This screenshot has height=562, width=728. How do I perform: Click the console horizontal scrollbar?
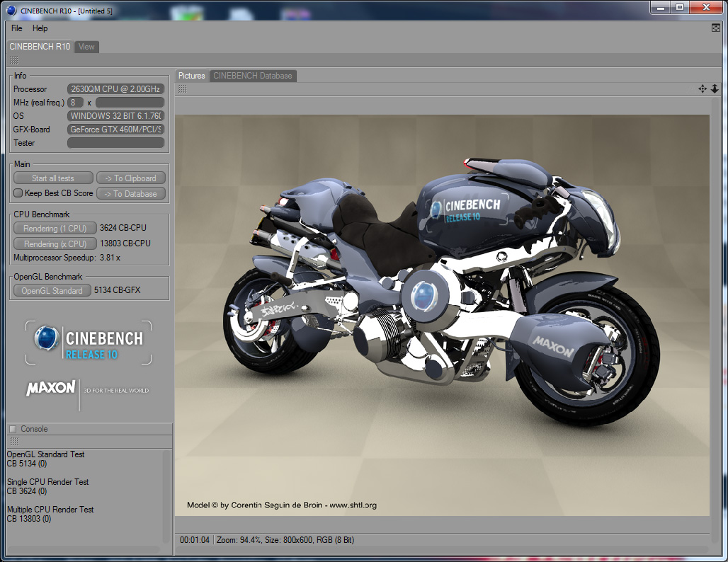tap(84, 549)
